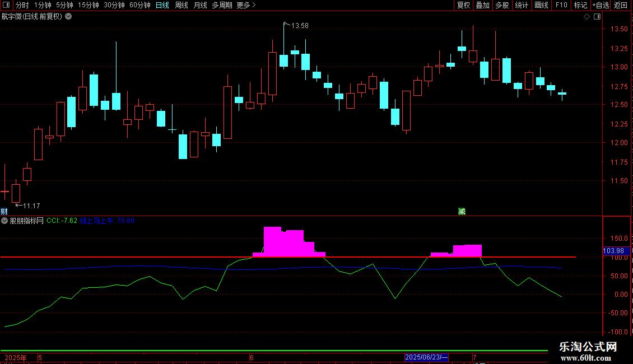Viewport: 633px width, 364px height.
Task: Click month 5 marker on time axis
Action: pyautogui.click(x=40, y=357)
